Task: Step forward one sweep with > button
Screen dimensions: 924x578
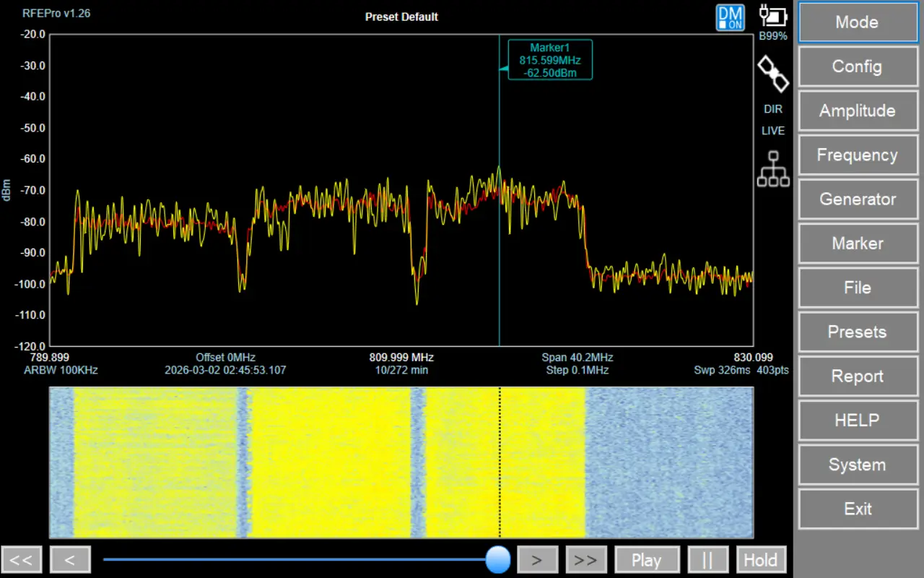Action: coord(537,560)
